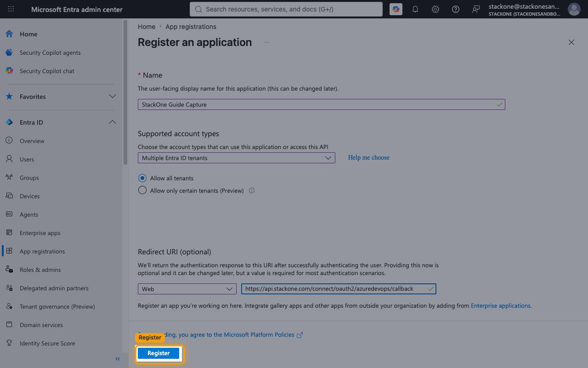
Task: Open the notifications bell
Action: [x=415, y=9]
